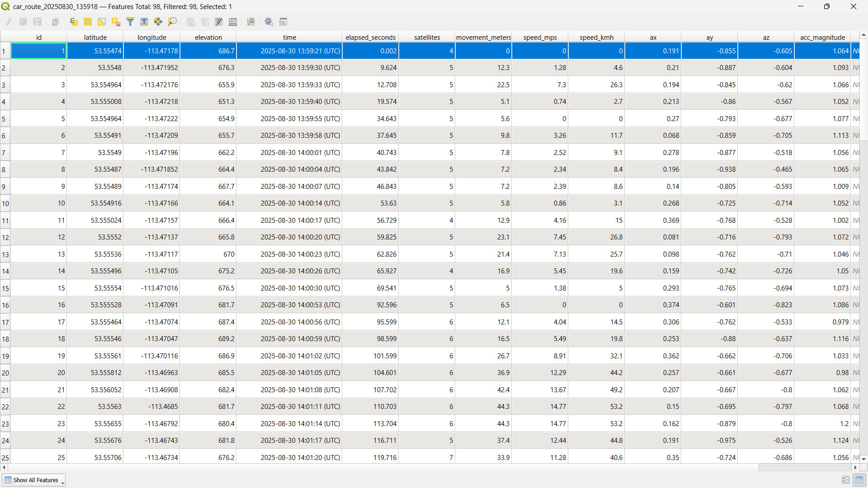Deselect all features from all layers

click(116, 22)
